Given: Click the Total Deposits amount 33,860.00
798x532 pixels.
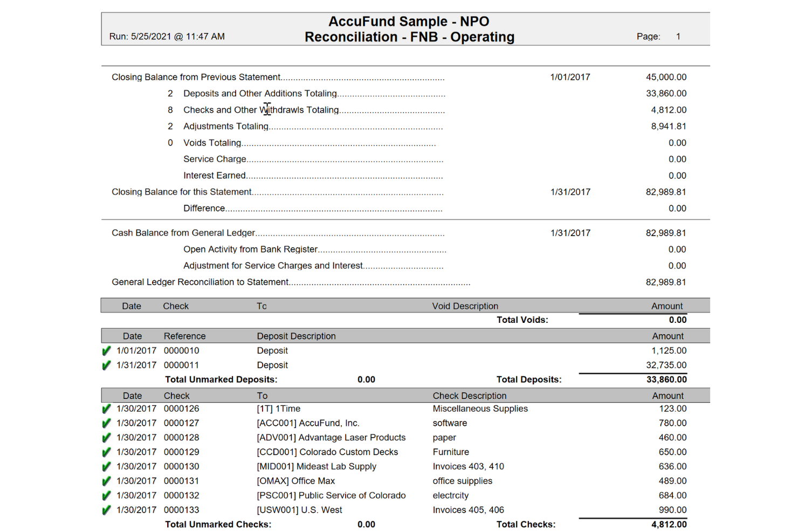Looking at the screenshot, I should pos(666,379).
